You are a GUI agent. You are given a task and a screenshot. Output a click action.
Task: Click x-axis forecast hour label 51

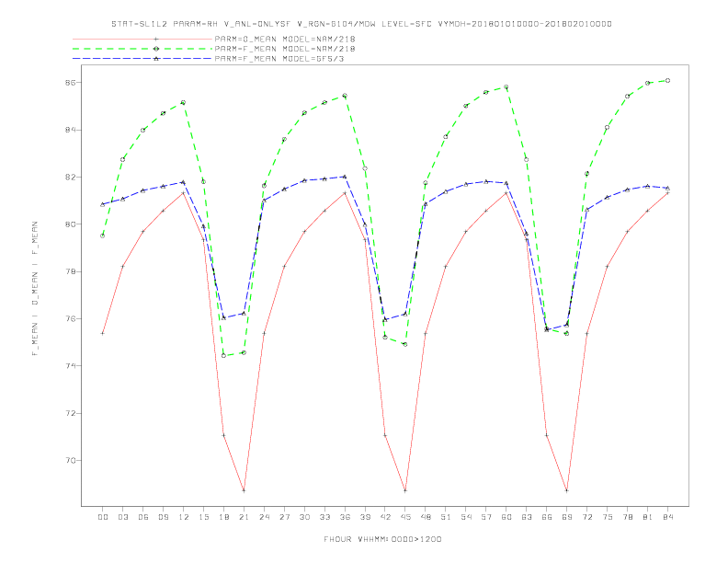click(446, 517)
